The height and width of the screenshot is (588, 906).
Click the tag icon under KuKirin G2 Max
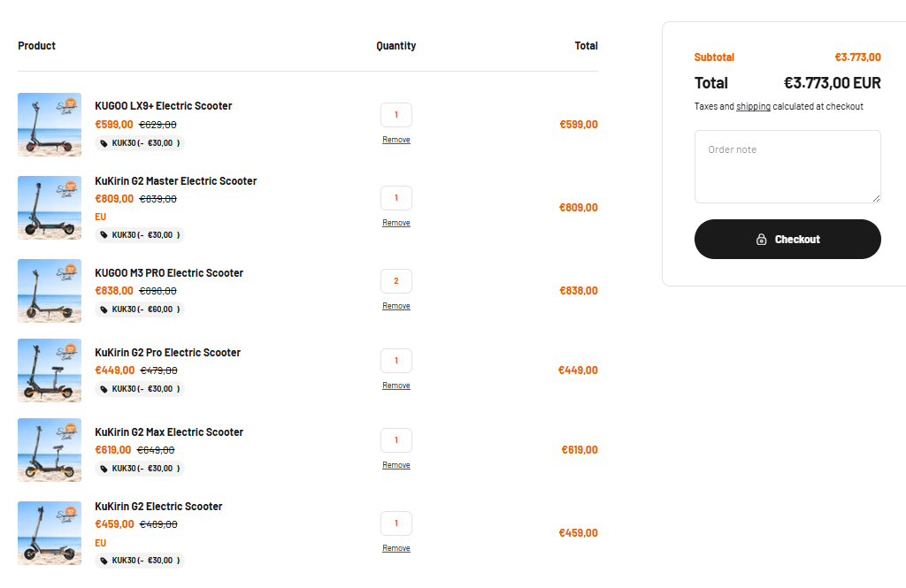tap(104, 469)
